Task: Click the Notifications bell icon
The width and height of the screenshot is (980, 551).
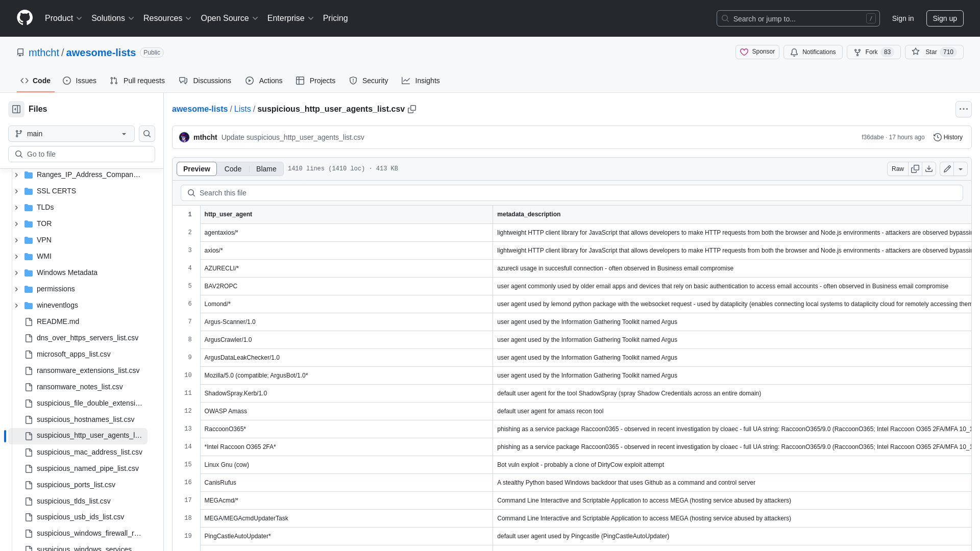Action: tap(794, 52)
